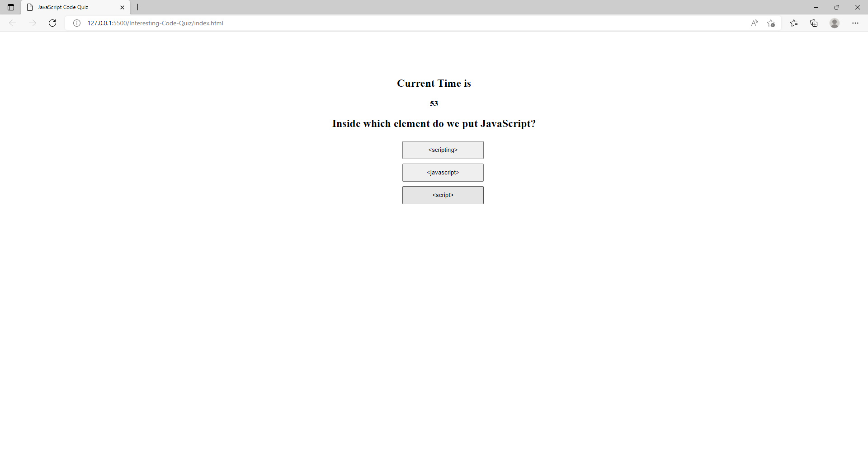Image resolution: width=868 pixels, height=470 pixels.
Task: Start Read Aloud for the page
Action: [x=755, y=23]
